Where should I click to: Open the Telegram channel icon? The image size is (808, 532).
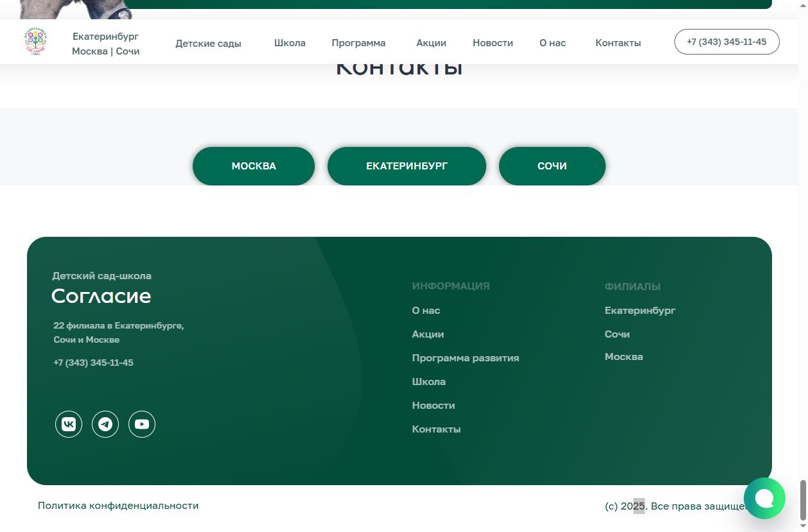click(x=105, y=424)
